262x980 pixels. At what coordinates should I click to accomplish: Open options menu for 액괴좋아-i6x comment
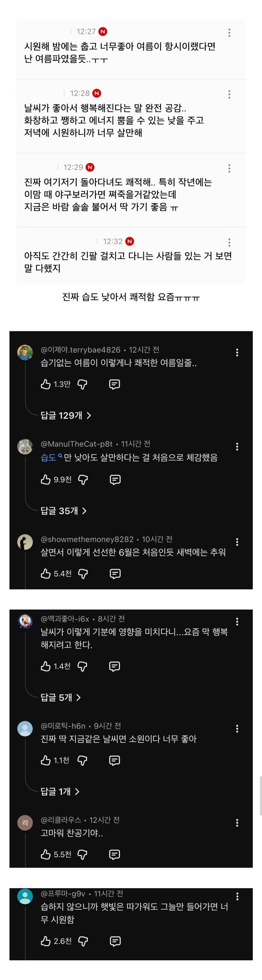[237, 622]
